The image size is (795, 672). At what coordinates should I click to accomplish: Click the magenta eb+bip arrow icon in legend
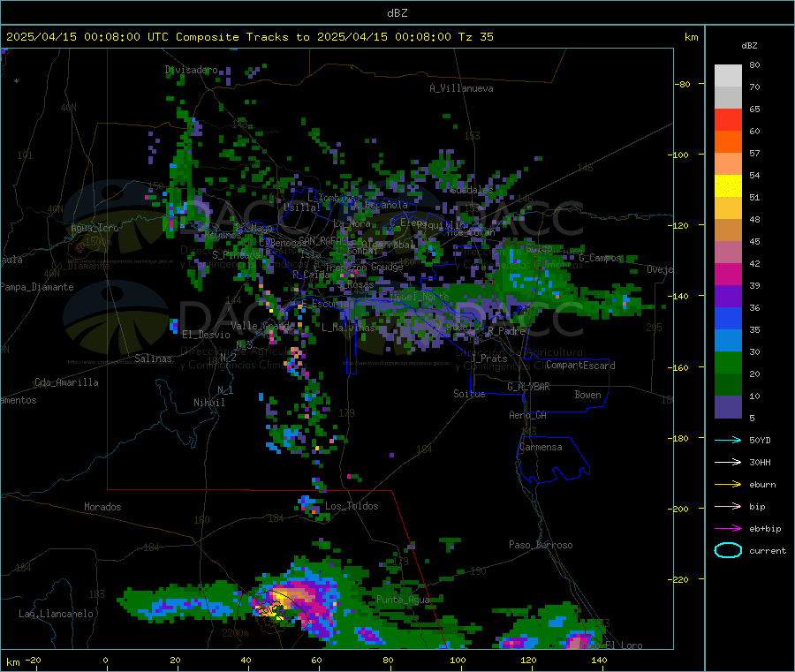[728, 528]
